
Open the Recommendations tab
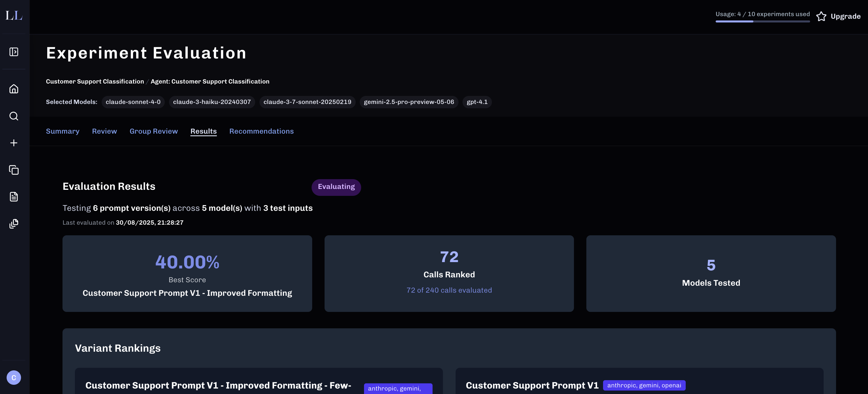click(x=261, y=131)
